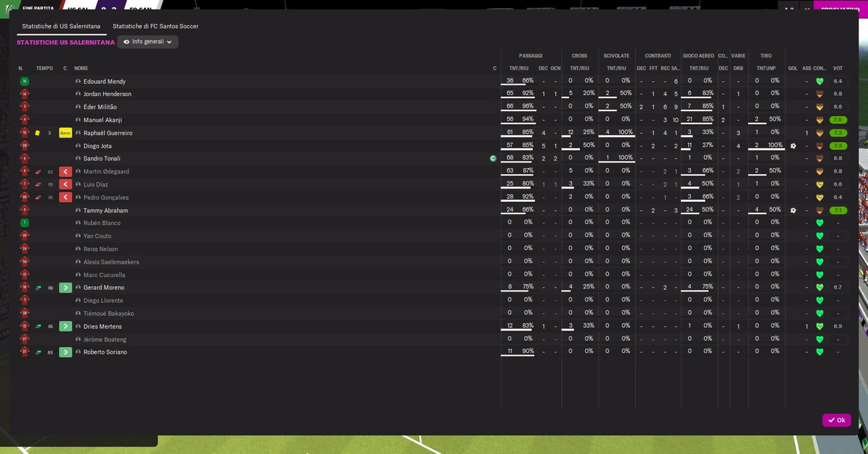Click the goal ball icon for Diogo Jota
868x454 pixels.
point(793,146)
